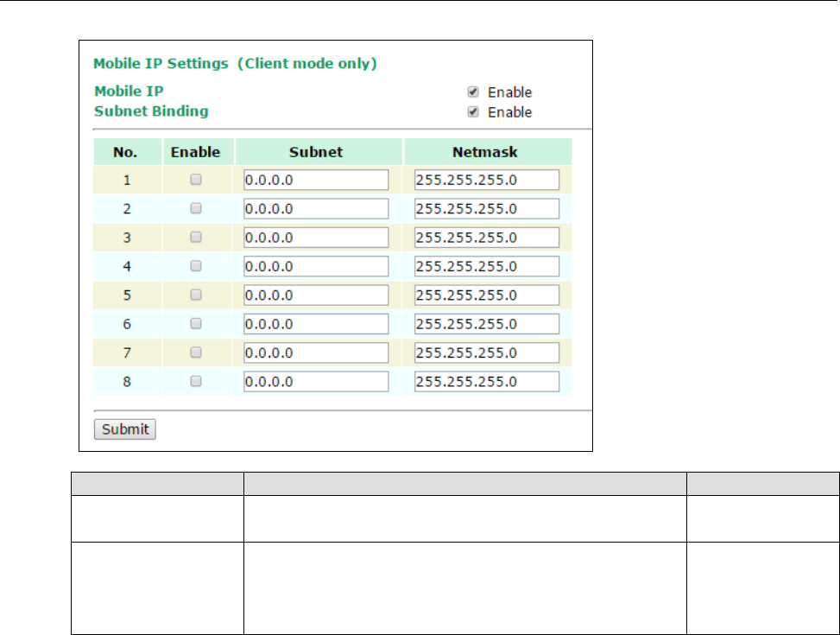Enable subnet entry number 1
Image resolution: width=840 pixels, height=635 pixels.
coord(196,179)
